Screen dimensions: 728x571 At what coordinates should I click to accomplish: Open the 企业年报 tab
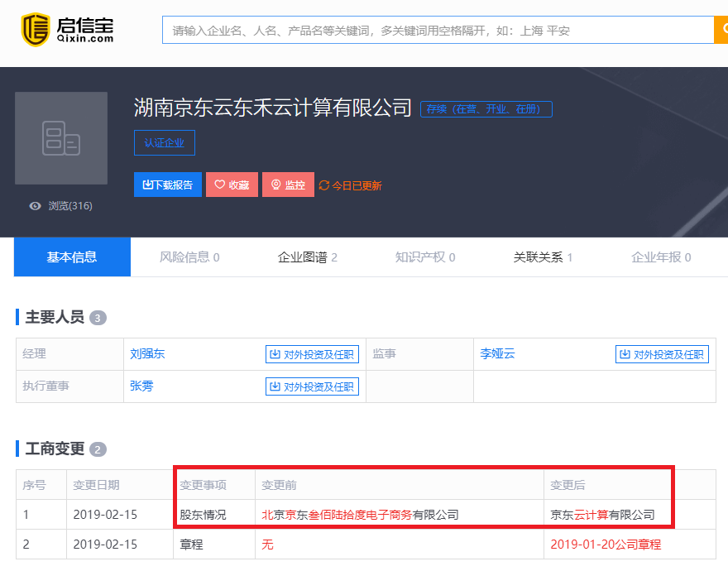(x=661, y=257)
